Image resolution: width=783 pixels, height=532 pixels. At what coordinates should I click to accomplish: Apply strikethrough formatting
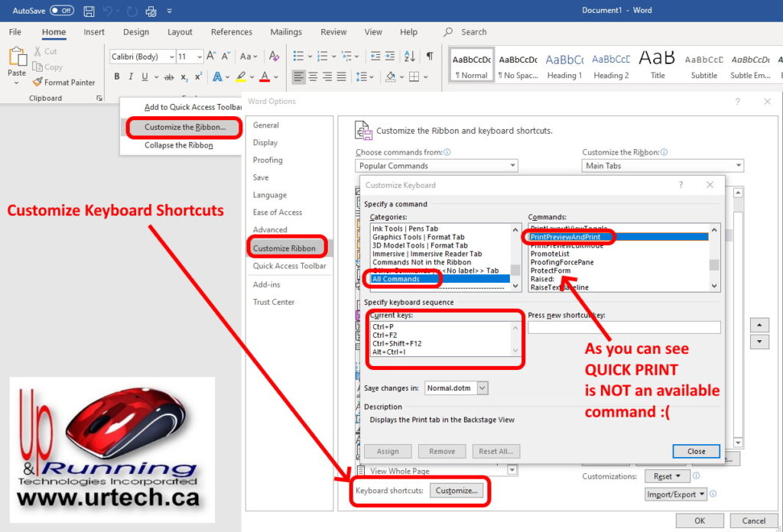(x=167, y=76)
